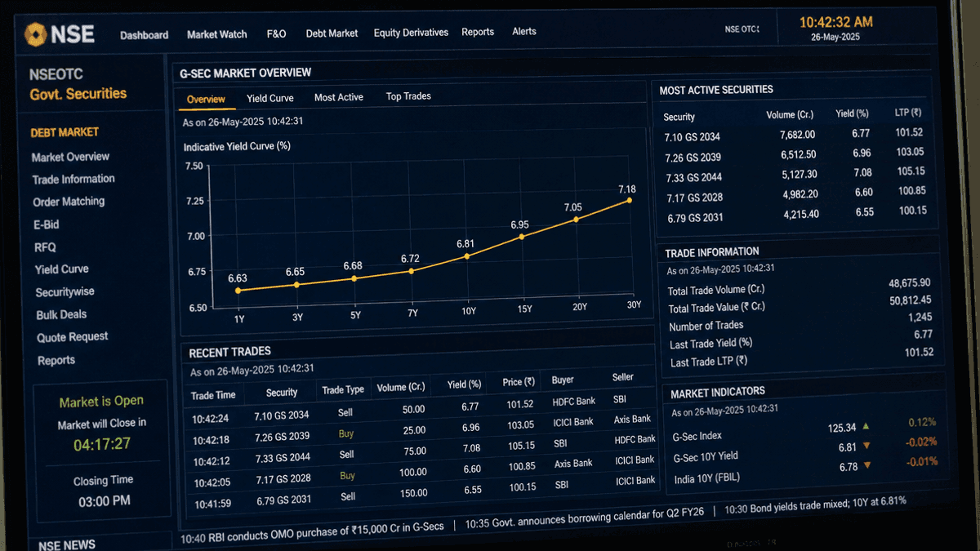980x551 pixels.
Task: Switch to the Top Trades tab
Action: (408, 96)
